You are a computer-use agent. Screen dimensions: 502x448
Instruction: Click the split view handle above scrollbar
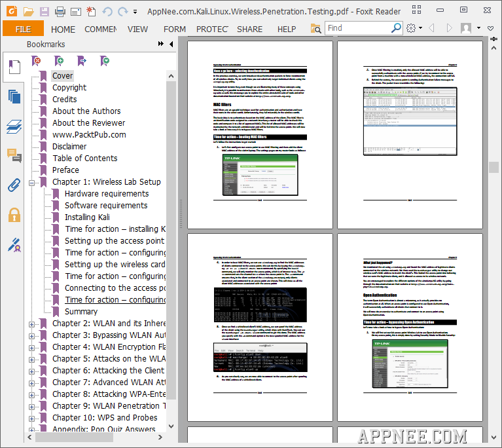pyautogui.click(x=493, y=39)
